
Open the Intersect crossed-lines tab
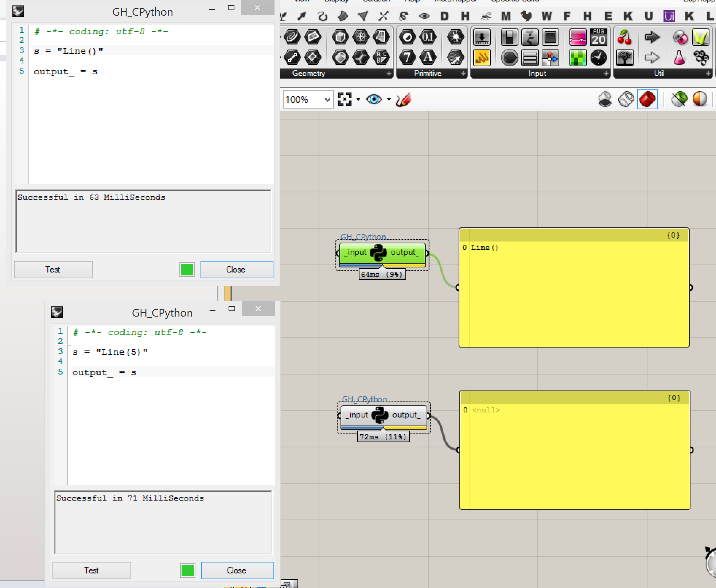[383, 16]
